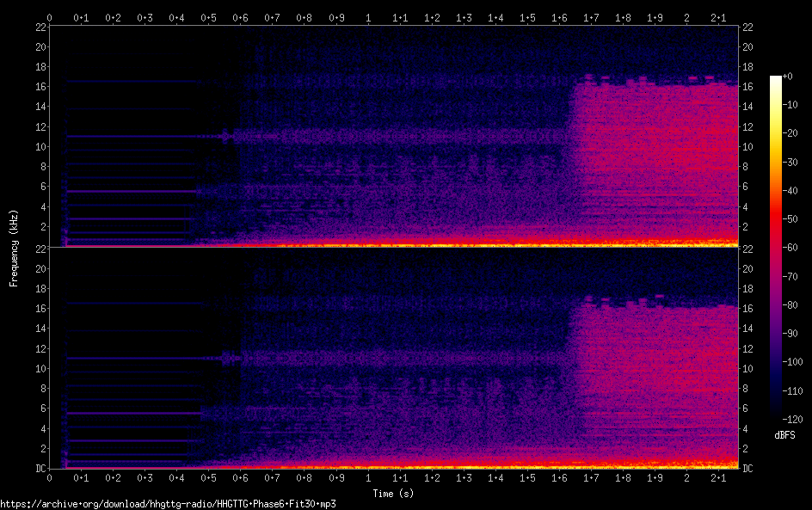Click the 0.5 tick on the bottom time axis
Viewport: 812px width, 510px height.
209,477
